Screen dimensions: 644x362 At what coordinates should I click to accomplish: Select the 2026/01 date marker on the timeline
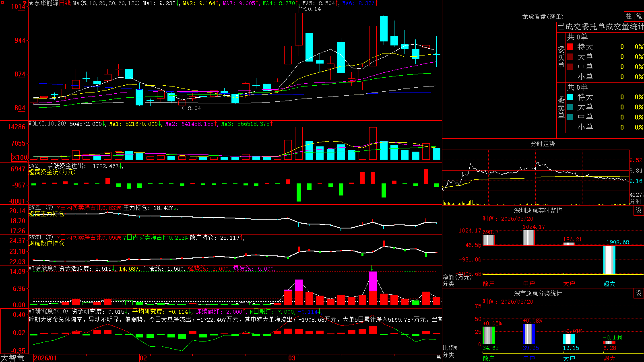[x=45, y=358]
